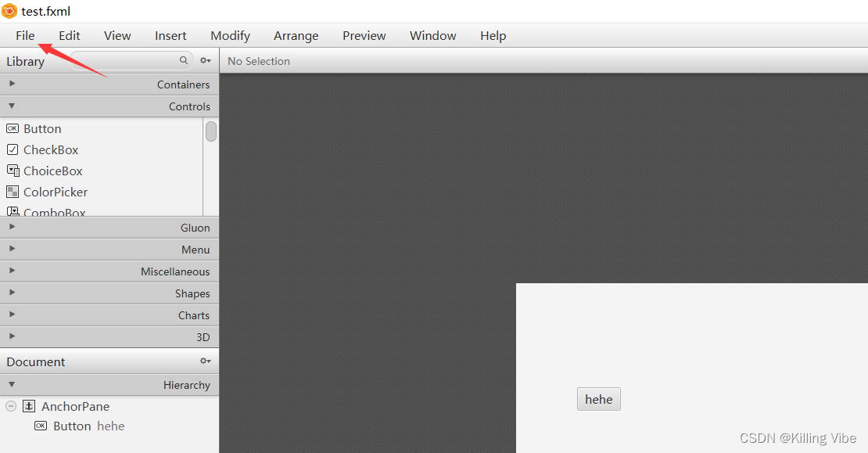Open the Preview menu
868x453 pixels.
pyautogui.click(x=364, y=36)
